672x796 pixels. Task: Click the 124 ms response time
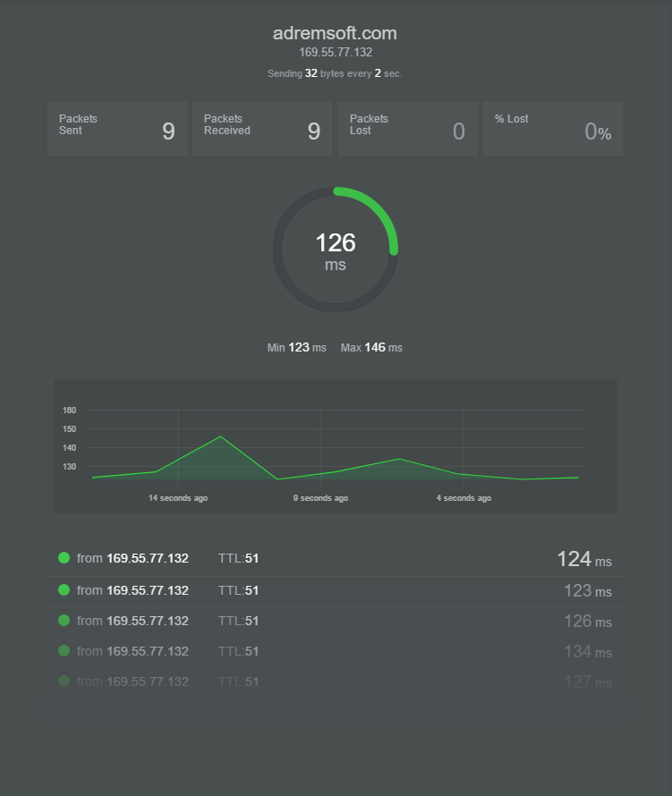[584, 559]
